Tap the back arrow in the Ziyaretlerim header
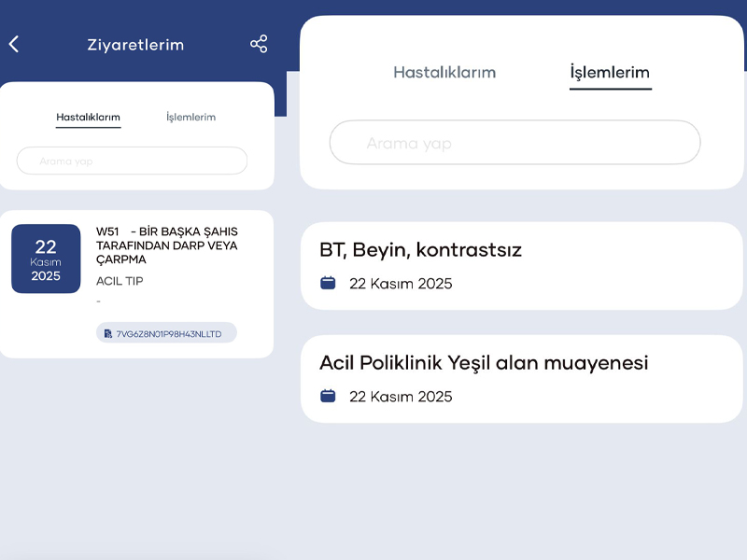This screenshot has width=747, height=560. point(14,43)
